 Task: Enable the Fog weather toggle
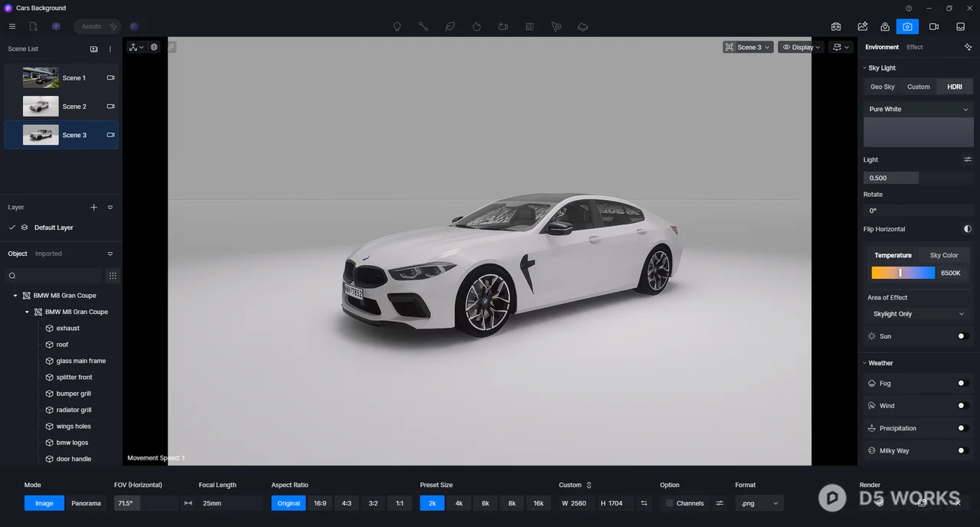[963, 383]
